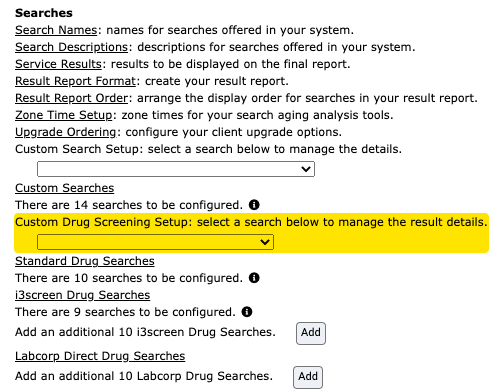Open the Result Report Format link

pos(75,81)
